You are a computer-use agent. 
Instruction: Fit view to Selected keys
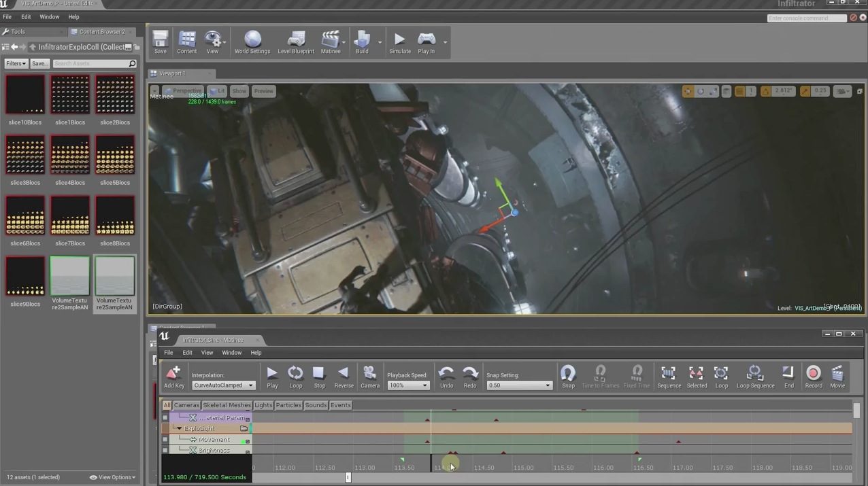click(697, 377)
